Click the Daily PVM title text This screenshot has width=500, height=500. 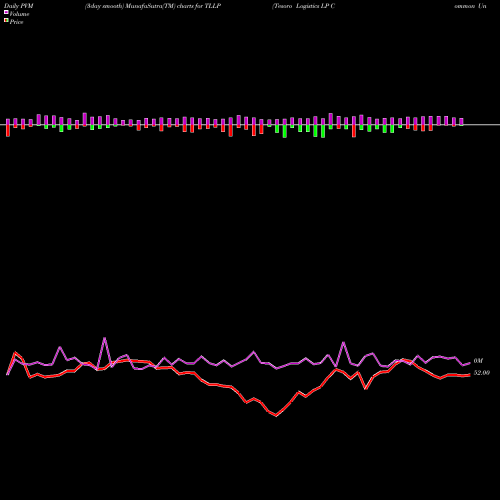point(19,6)
